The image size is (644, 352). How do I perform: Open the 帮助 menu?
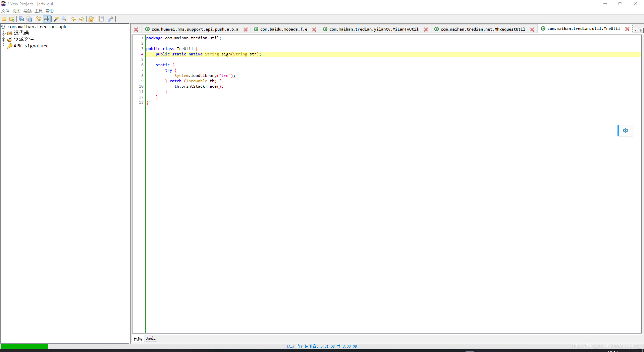pyautogui.click(x=50, y=11)
